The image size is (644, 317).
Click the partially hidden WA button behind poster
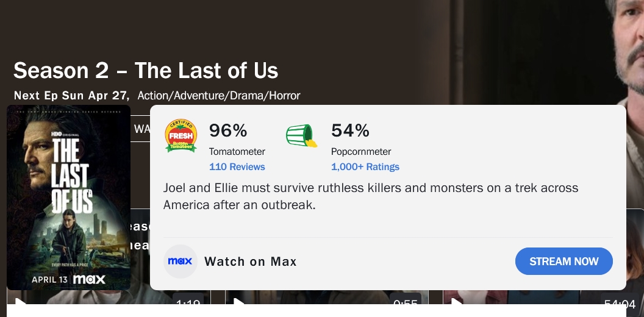point(141,129)
